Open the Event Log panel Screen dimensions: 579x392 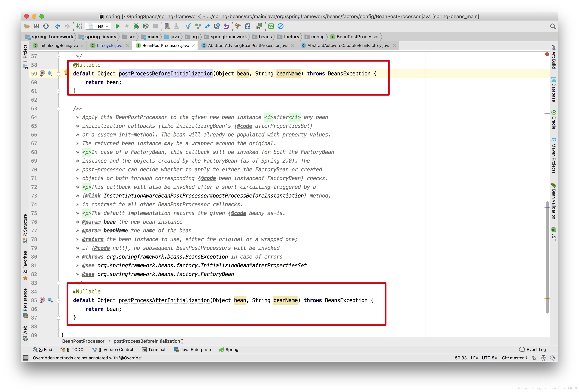(532, 349)
